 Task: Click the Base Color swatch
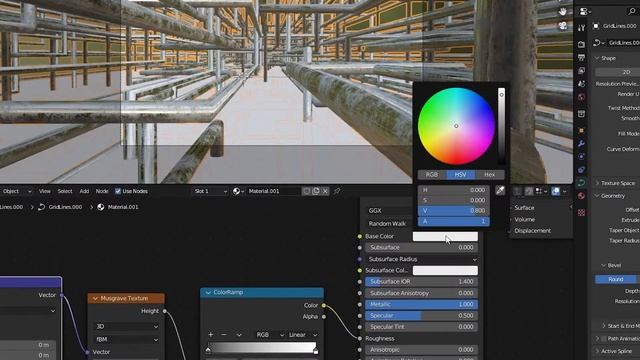pyautogui.click(x=445, y=236)
